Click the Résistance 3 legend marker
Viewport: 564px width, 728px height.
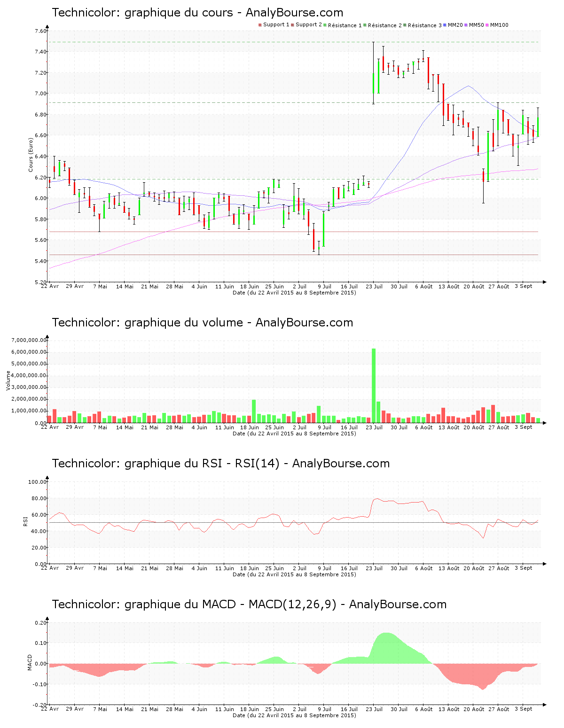point(405,25)
